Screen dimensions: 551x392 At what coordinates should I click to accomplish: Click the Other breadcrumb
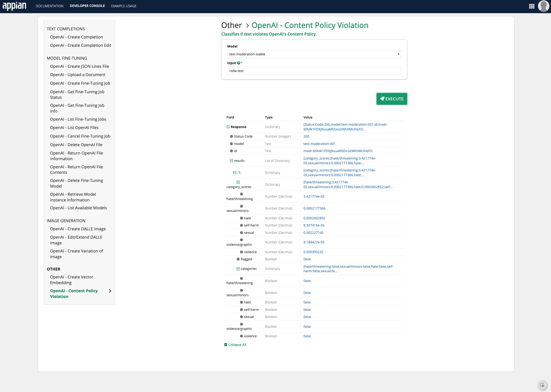pos(231,25)
